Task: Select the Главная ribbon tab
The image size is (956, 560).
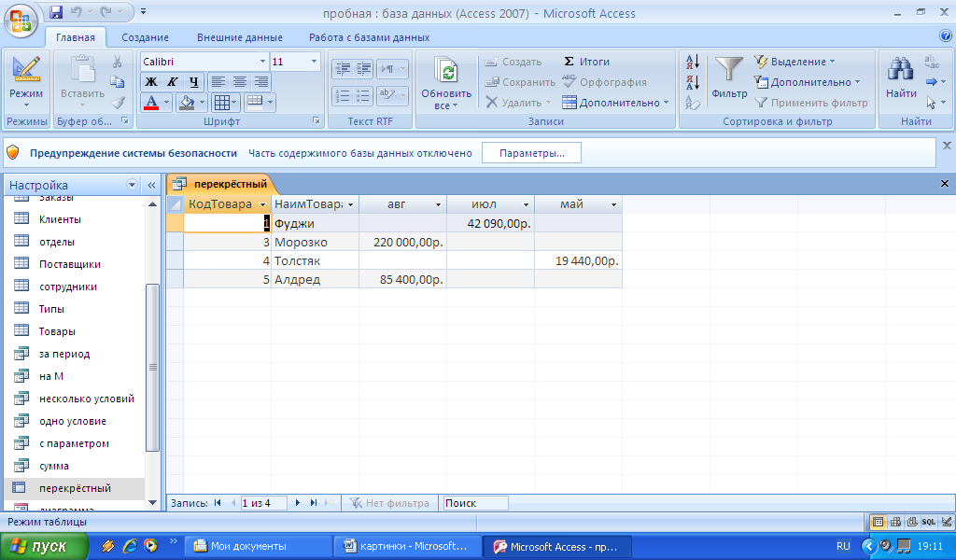Action: pos(76,37)
